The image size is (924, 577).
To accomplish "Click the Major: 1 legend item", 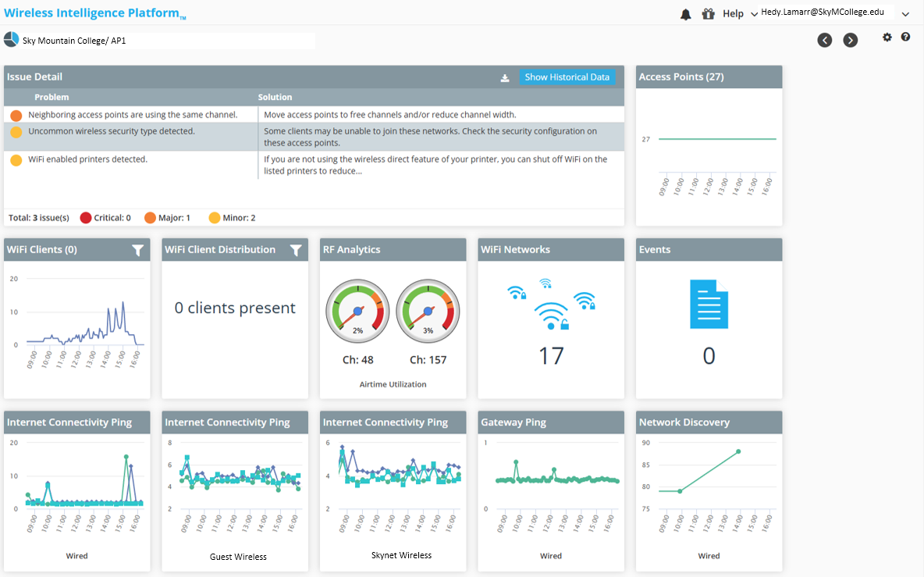I will pyautogui.click(x=167, y=218).
